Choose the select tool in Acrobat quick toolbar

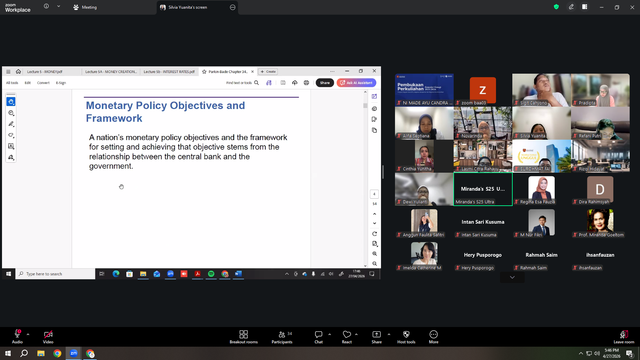(11, 102)
